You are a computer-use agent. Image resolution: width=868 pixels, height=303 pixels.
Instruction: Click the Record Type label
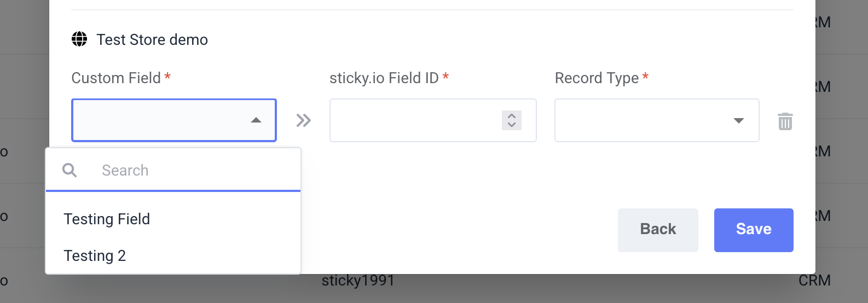point(597,78)
